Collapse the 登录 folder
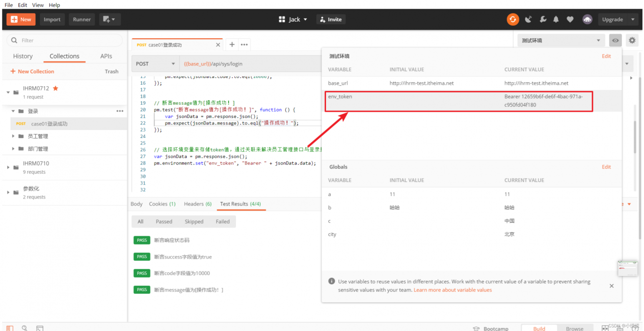 13,111
